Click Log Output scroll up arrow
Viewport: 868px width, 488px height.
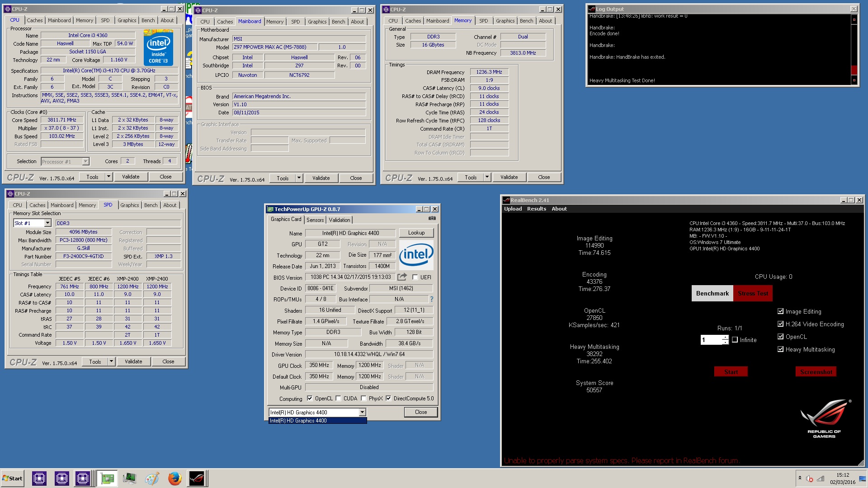[854, 19]
